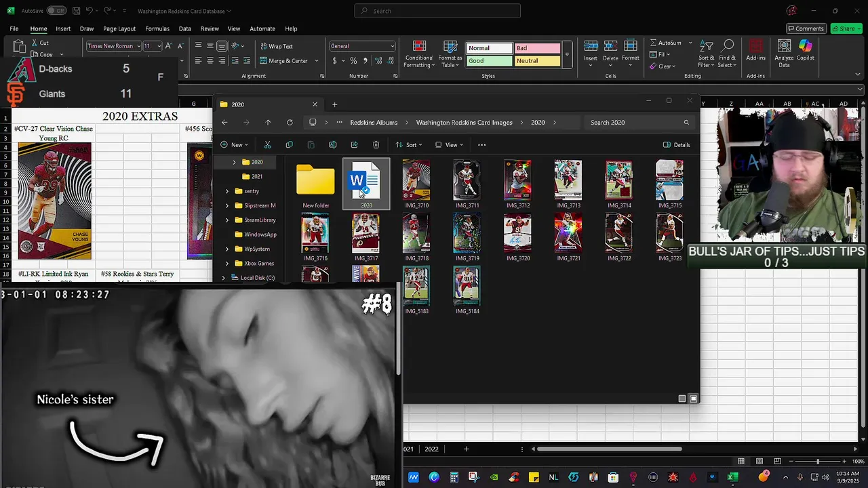Switch to the Automate ribbon tab
This screenshot has width=868, height=488.
(262, 28)
